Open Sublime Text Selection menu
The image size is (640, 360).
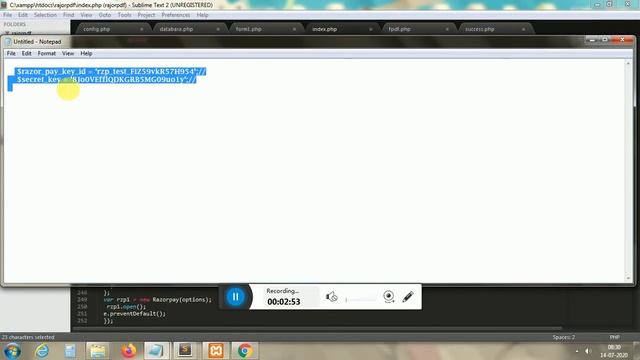coord(45,15)
